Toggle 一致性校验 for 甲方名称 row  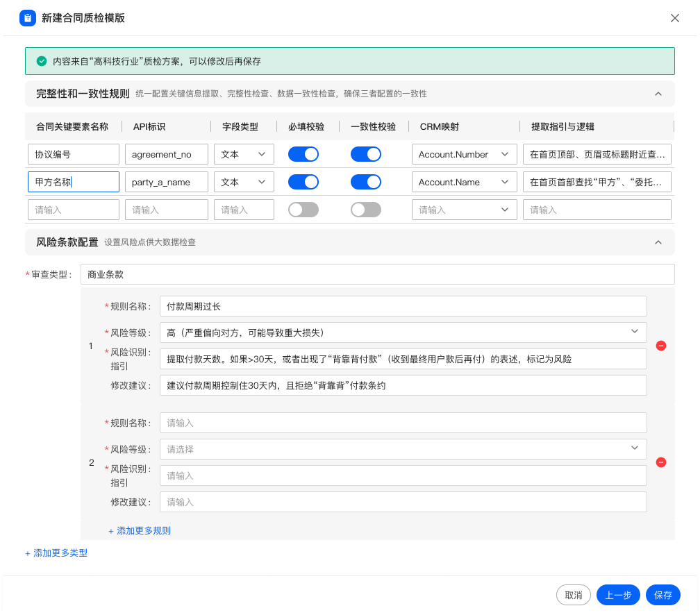click(x=366, y=182)
